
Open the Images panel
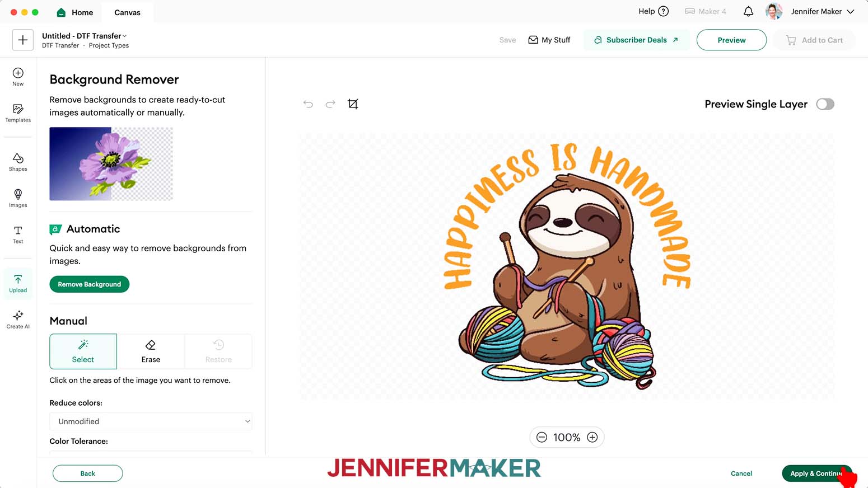coord(18,198)
